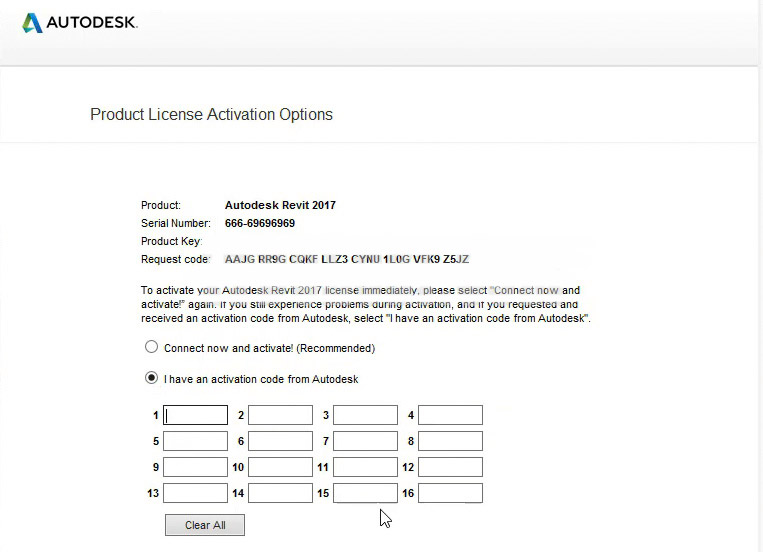Image resolution: width=763 pixels, height=552 pixels.
Task: Click the 'Autodesk Revit 2017' product name
Action: coord(280,205)
